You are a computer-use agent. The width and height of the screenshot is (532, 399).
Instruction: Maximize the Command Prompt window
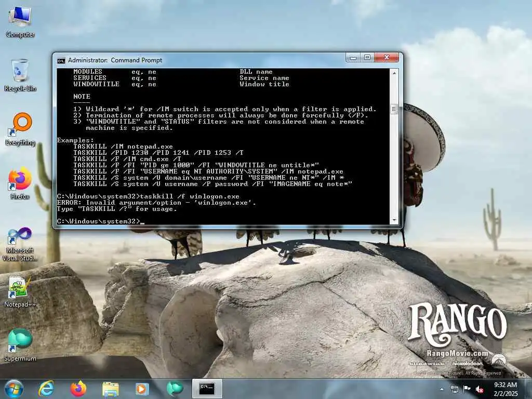point(367,58)
